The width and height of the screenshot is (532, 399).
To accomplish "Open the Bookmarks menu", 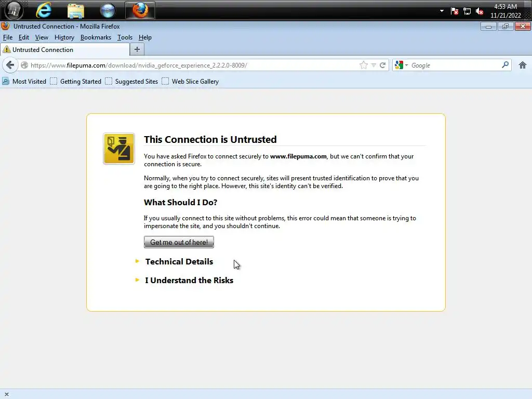I will point(96,37).
